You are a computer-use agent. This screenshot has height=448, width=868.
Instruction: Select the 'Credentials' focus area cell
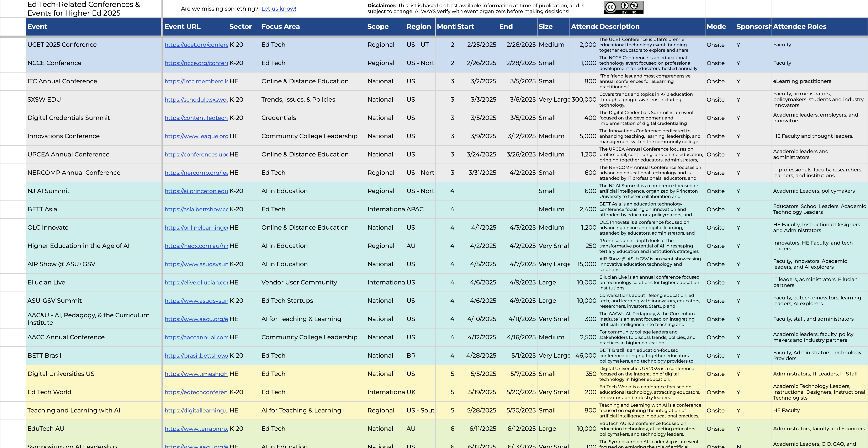pos(313,118)
